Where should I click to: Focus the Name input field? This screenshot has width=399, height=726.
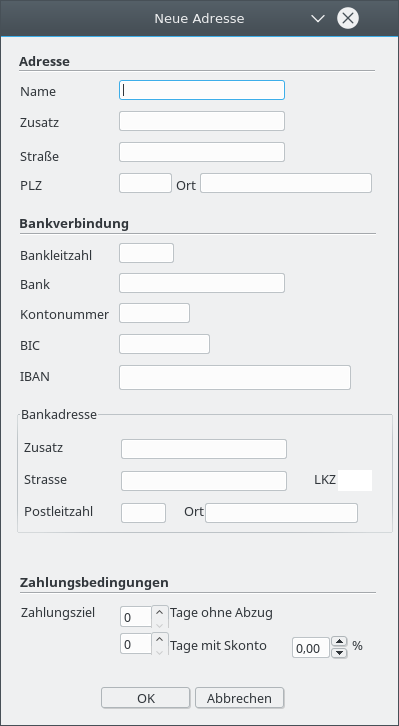(x=202, y=90)
